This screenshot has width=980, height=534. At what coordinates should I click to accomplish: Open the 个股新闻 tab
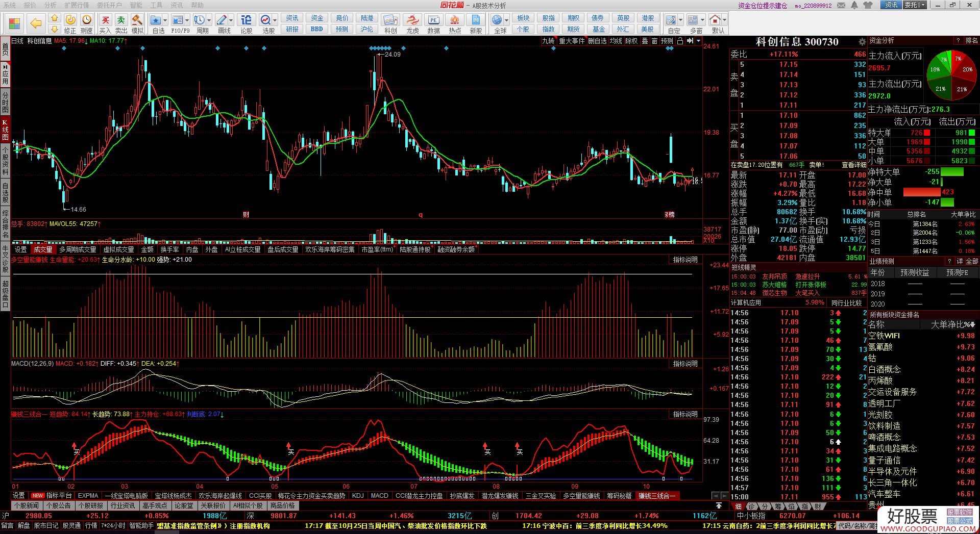[26, 506]
